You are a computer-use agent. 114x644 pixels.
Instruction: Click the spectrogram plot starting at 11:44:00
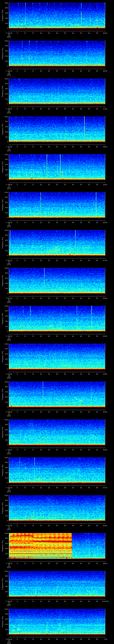point(57,16)
